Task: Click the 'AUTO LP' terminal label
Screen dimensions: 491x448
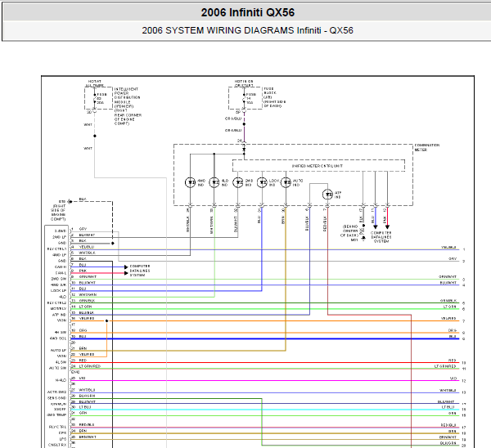Action: (58, 351)
